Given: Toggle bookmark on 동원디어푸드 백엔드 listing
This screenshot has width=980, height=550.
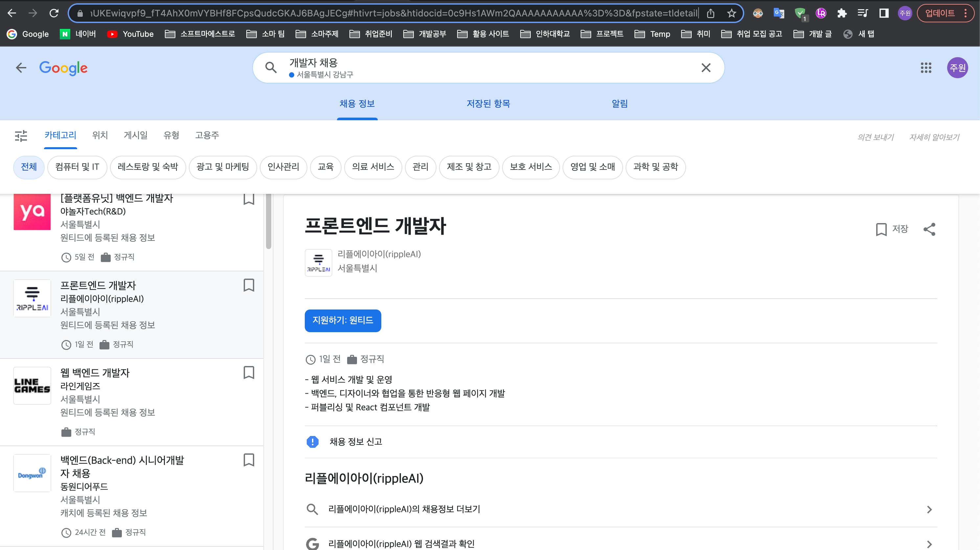Looking at the screenshot, I should pyautogui.click(x=249, y=460).
